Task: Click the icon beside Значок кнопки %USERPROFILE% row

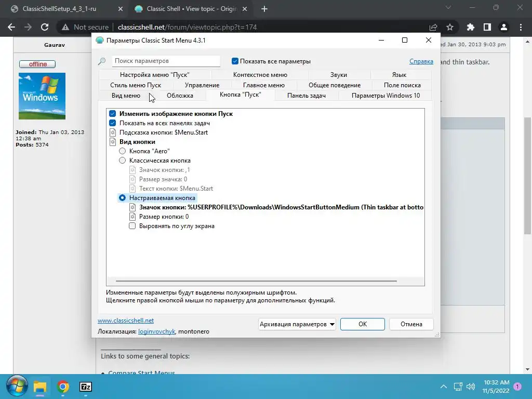Action: (132, 207)
